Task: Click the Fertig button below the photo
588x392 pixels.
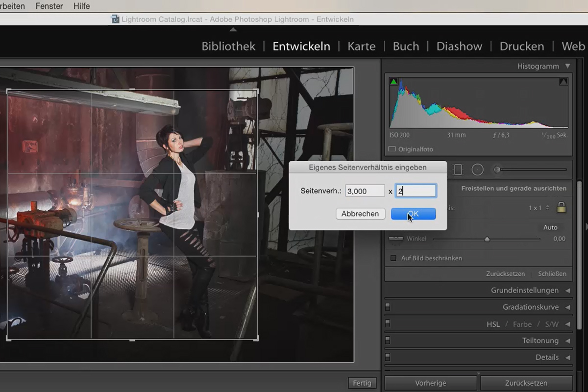Action: click(363, 383)
